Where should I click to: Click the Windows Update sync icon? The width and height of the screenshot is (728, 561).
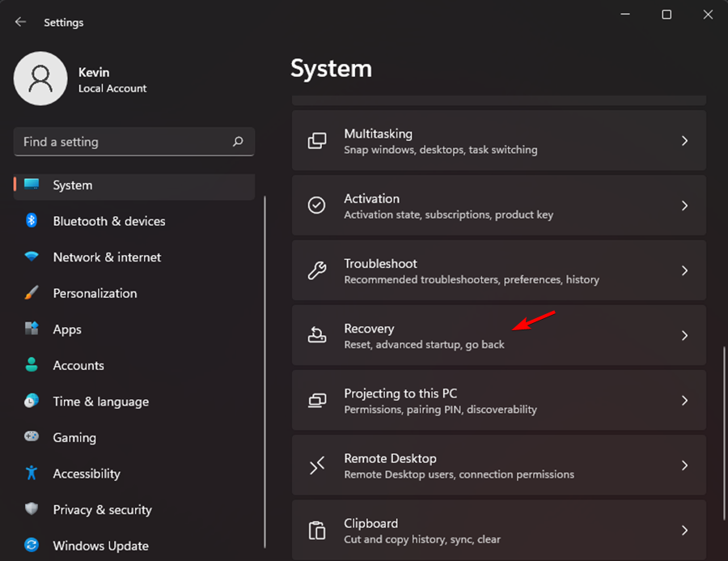pos(32,546)
